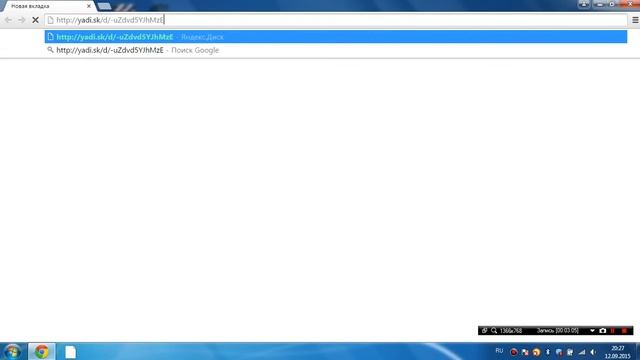The width and height of the screenshot is (640, 360).
Task: Take a snapshot with the recorder's camera icon
Action: pos(602,331)
